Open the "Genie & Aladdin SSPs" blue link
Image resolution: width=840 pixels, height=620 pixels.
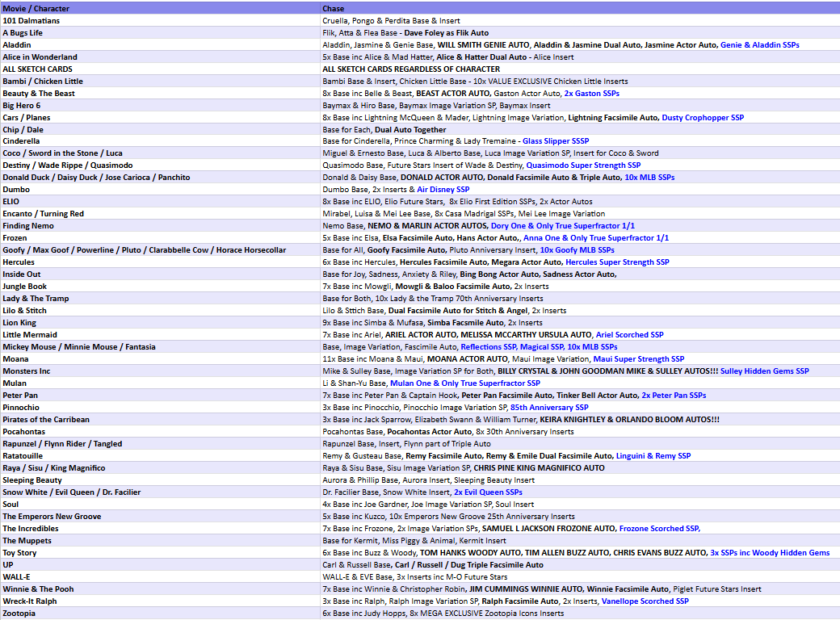(759, 45)
